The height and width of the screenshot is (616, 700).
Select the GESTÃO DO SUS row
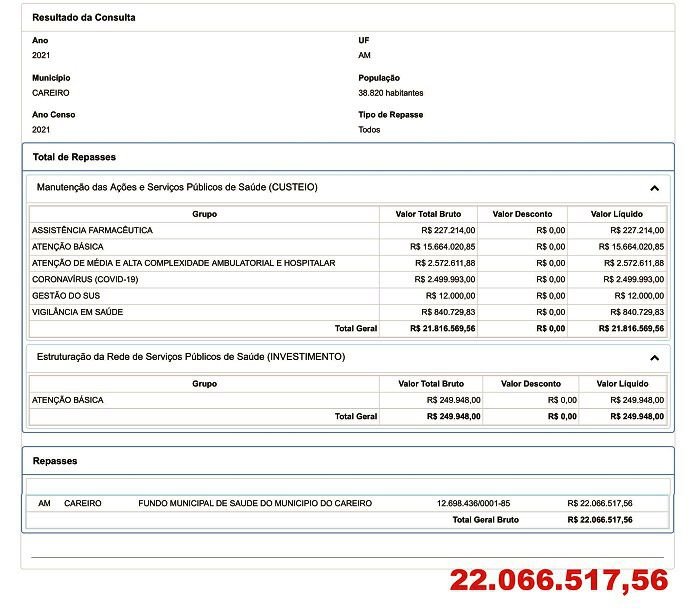coord(67,296)
